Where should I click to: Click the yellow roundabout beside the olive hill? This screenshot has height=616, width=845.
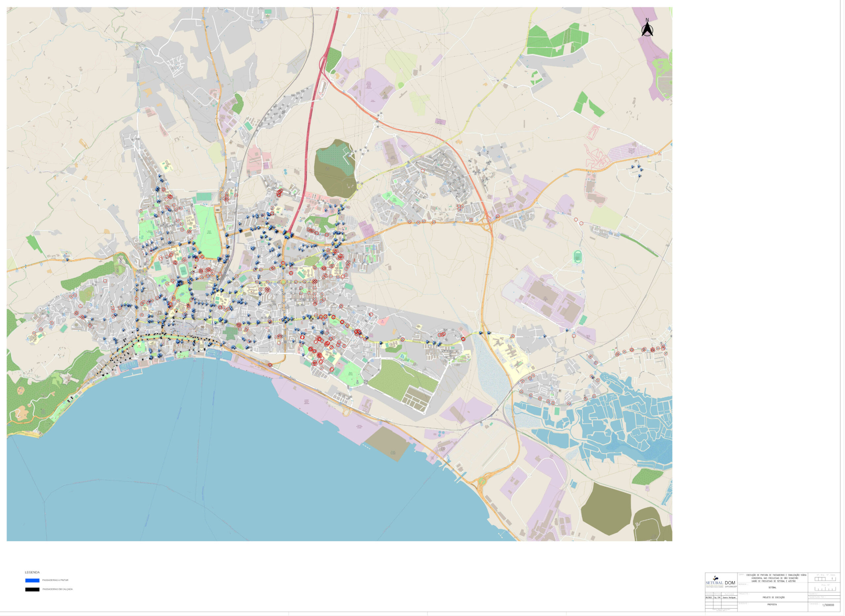pyautogui.click(x=359, y=186)
